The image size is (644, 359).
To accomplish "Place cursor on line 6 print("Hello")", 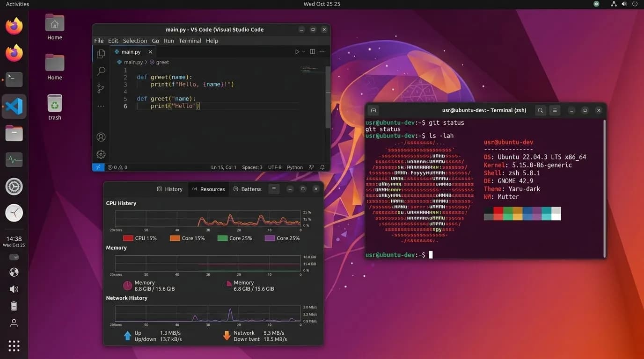I will [x=175, y=106].
